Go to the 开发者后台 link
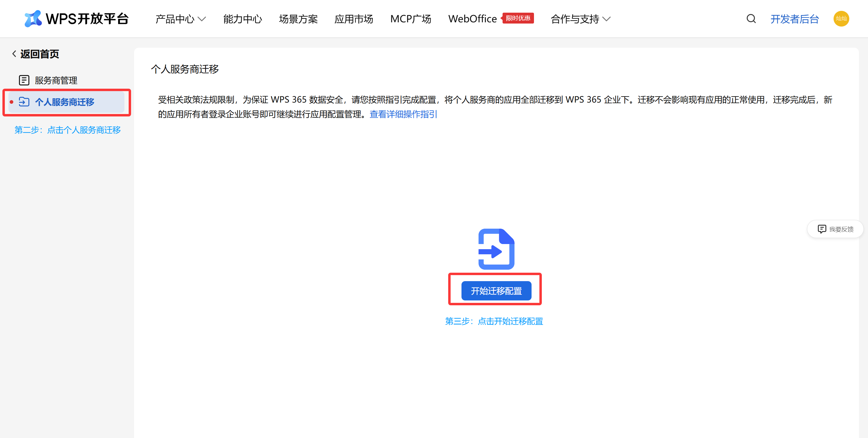The height and width of the screenshot is (438, 868). [x=794, y=19]
